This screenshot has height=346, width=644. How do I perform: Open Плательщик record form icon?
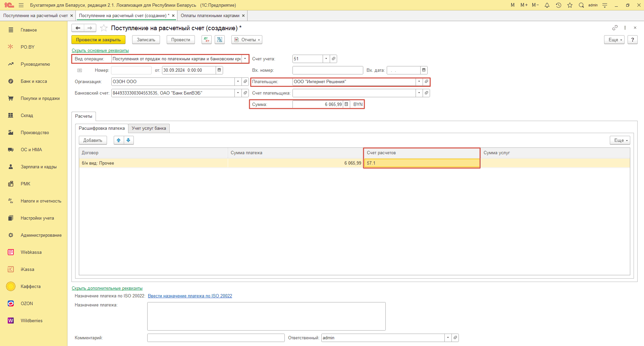point(426,81)
